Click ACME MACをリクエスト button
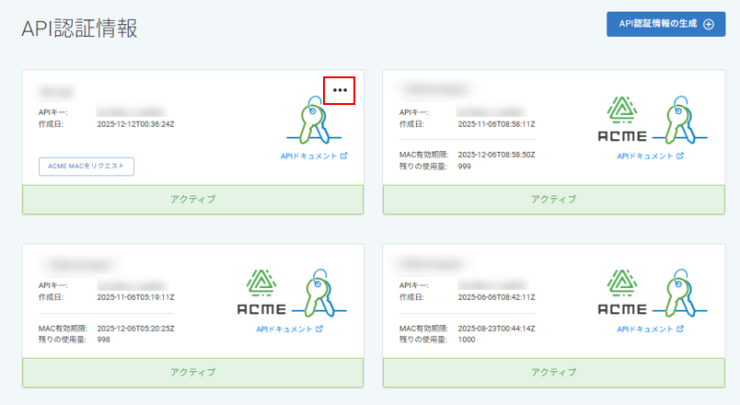 pos(86,166)
